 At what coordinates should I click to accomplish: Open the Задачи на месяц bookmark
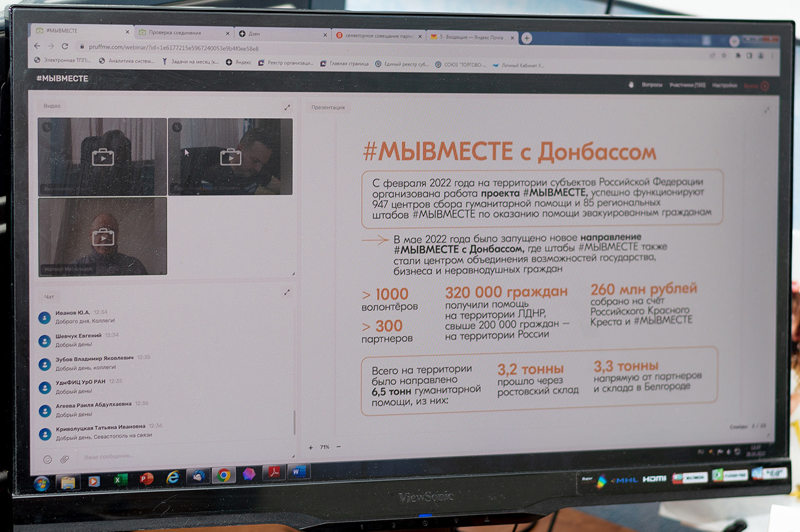coord(190,61)
